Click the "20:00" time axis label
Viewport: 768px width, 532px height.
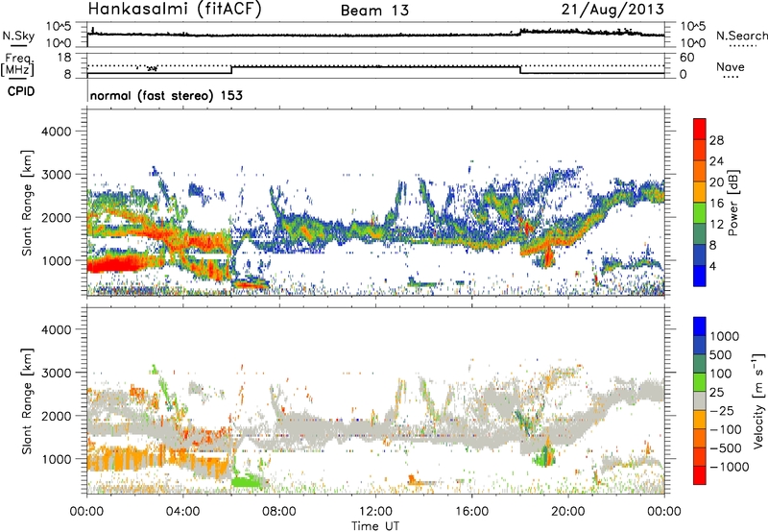click(568, 512)
